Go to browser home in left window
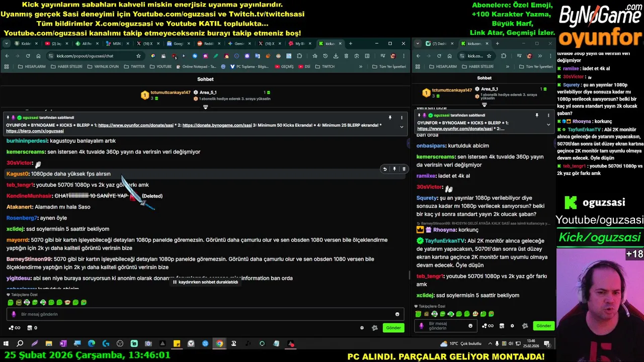Screen dimensions: 644x362 click(38, 56)
